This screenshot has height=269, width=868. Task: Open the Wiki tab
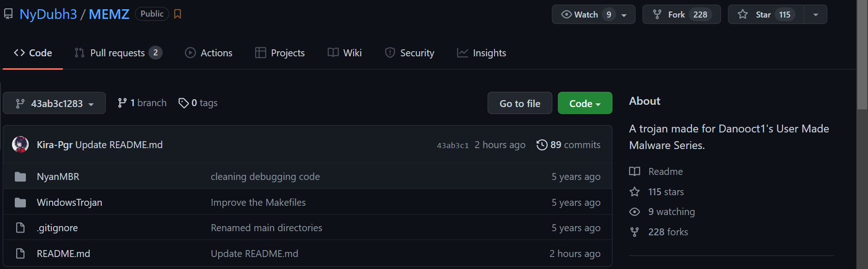pos(345,53)
